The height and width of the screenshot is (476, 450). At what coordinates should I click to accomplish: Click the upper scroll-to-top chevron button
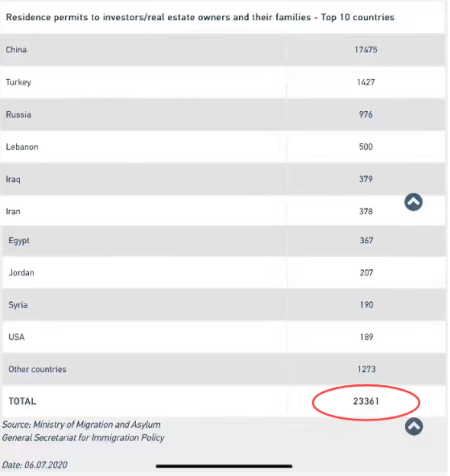413,202
